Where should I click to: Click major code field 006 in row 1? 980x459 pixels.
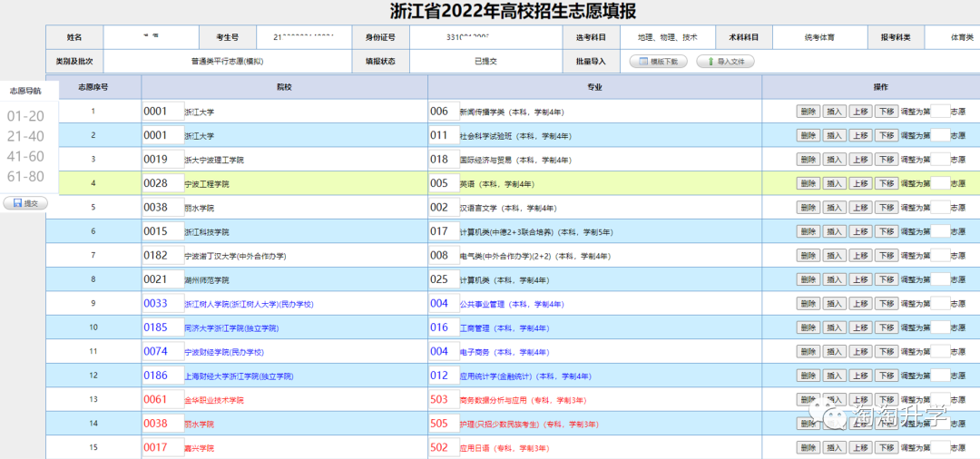point(445,112)
